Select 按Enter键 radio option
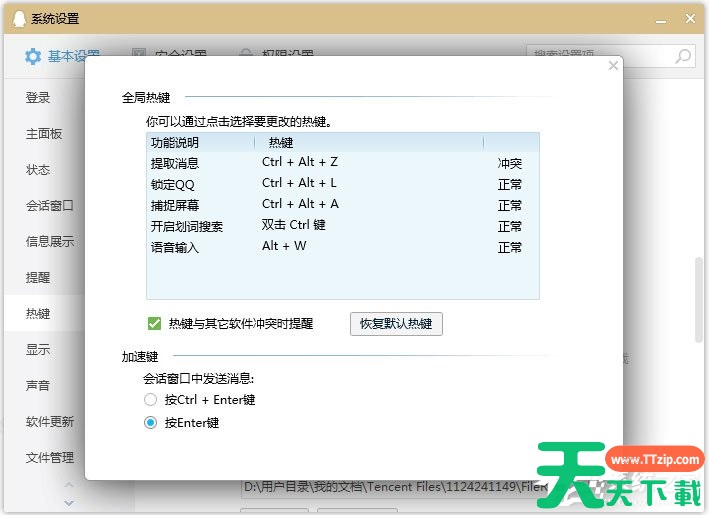The width and height of the screenshot is (709, 515). pyautogui.click(x=151, y=423)
